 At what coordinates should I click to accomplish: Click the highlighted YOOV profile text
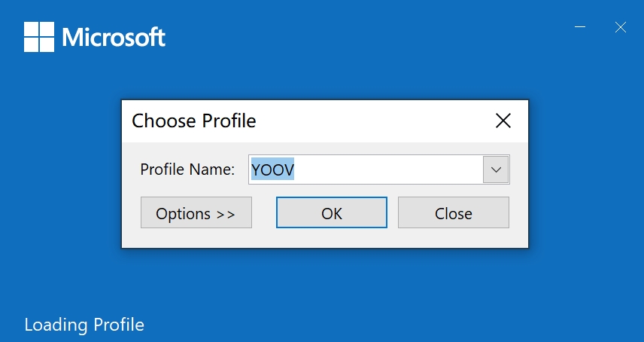coord(272,170)
